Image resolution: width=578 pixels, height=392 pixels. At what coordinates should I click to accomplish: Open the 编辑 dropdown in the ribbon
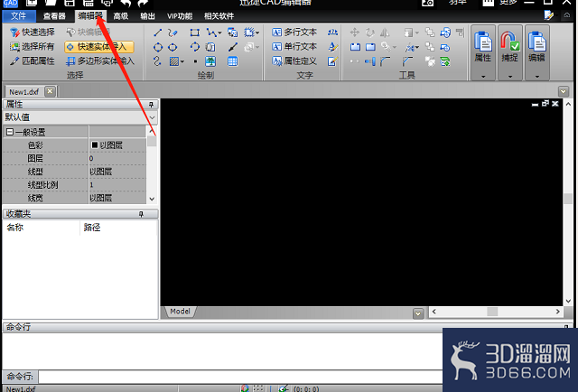[x=537, y=77]
